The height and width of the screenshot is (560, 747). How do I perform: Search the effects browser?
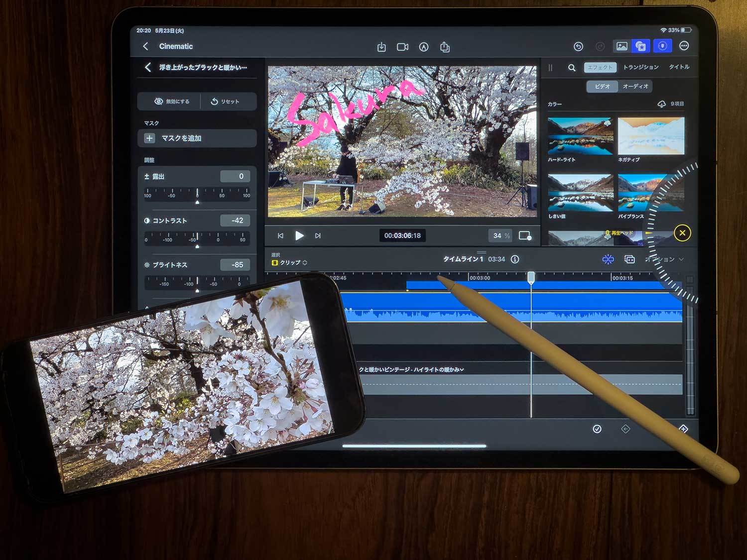pyautogui.click(x=572, y=67)
